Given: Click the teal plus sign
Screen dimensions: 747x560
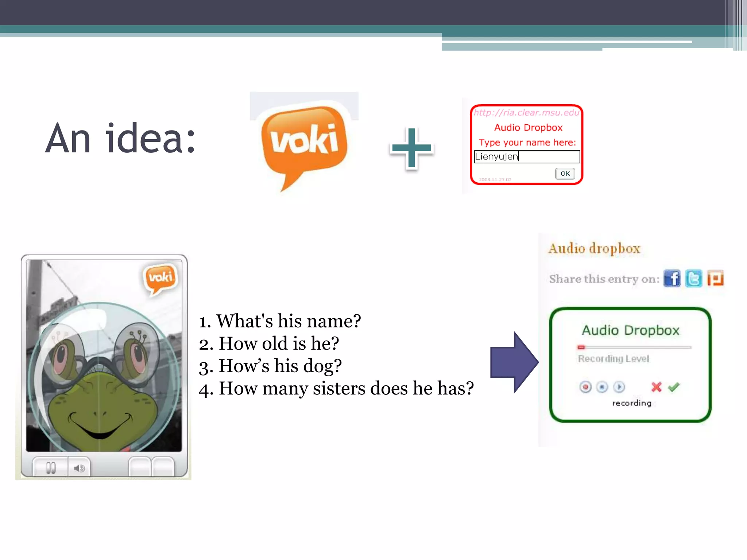Looking at the screenshot, I should (x=411, y=148).
